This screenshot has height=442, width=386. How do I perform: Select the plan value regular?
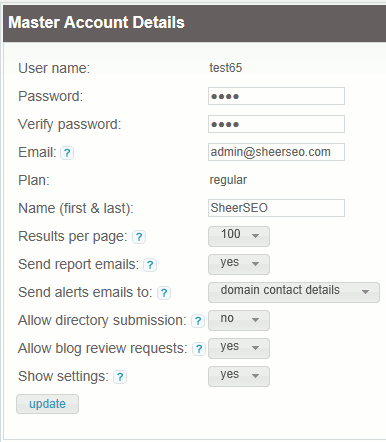coord(228,180)
